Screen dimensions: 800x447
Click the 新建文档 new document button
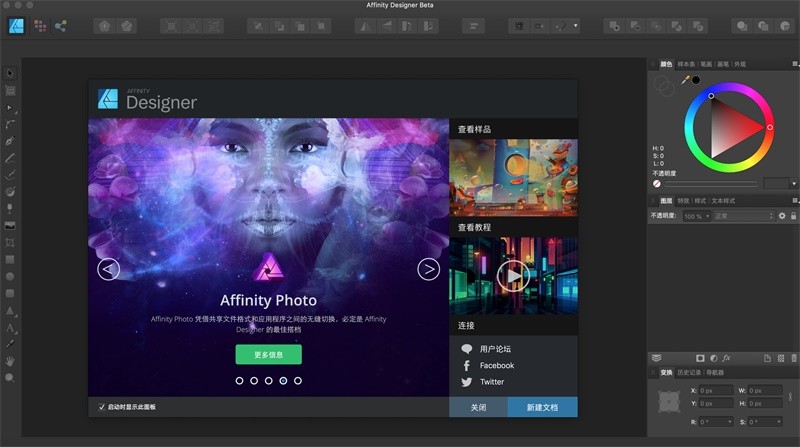(x=542, y=407)
